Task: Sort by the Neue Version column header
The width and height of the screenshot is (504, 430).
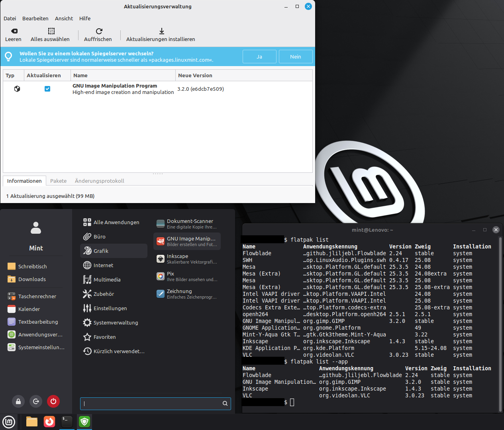Action: (x=244, y=75)
